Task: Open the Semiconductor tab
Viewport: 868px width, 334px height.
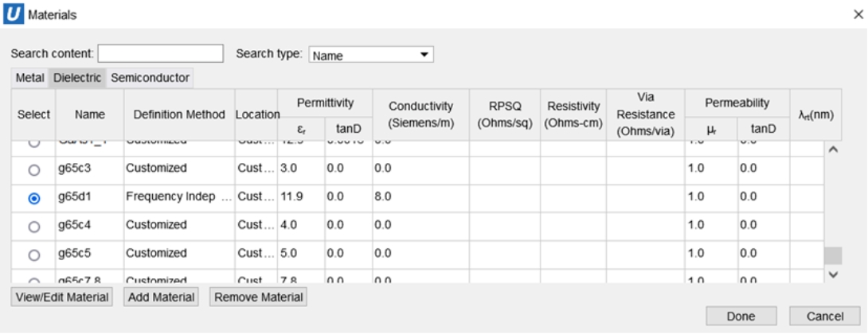Action: coord(150,78)
